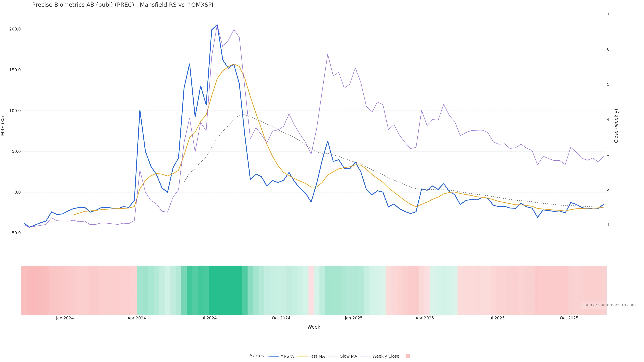Click the chart title Precise Biometrics AB
This screenshot has width=644, height=362.
tap(122, 5)
